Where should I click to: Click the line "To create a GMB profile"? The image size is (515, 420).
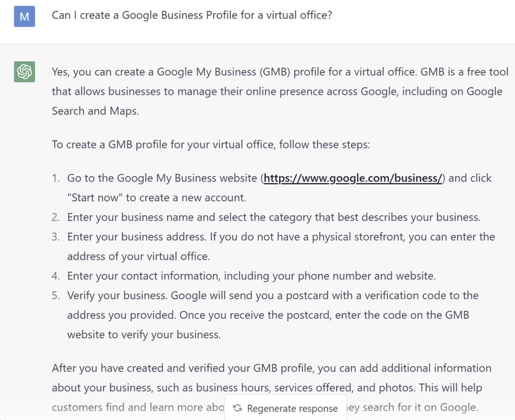[211, 144]
